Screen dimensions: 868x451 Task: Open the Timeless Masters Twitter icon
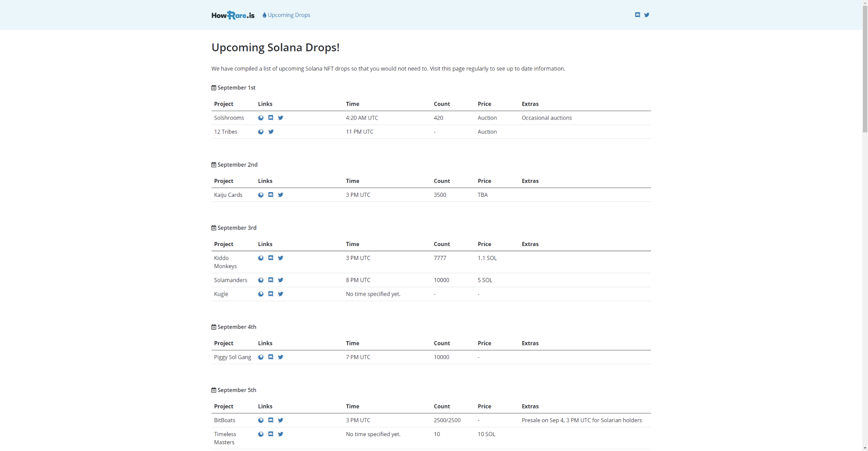point(281,434)
